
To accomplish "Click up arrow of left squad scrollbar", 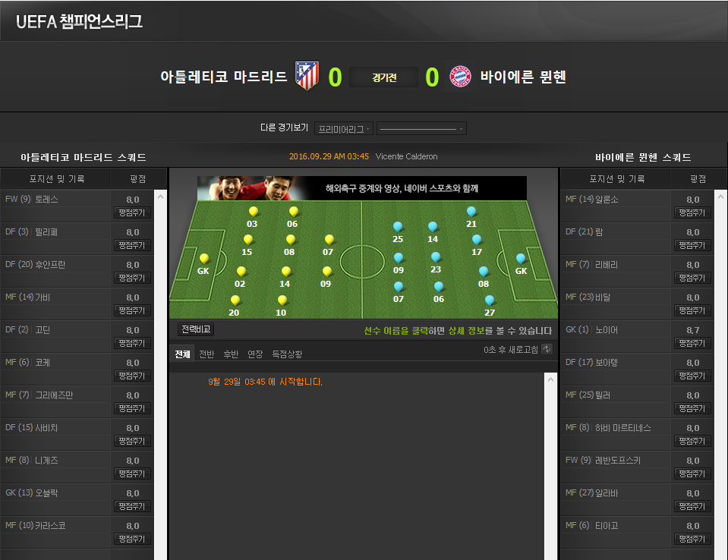I will click(x=160, y=197).
